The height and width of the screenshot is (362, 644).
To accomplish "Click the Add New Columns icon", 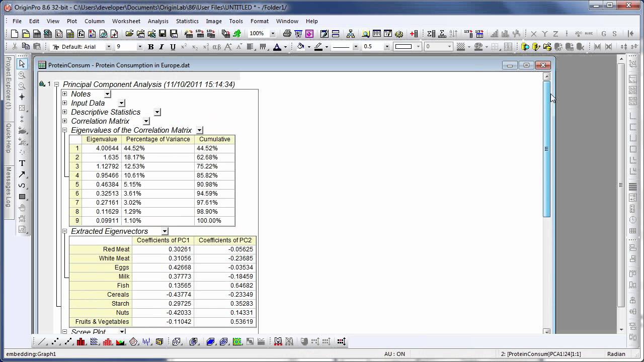I will [x=414, y=34].
